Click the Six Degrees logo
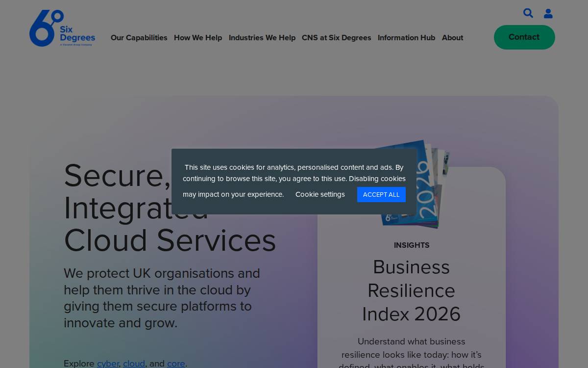Image resolution: width=588 pixels, height=368 pixels. [x=62, y=28]
